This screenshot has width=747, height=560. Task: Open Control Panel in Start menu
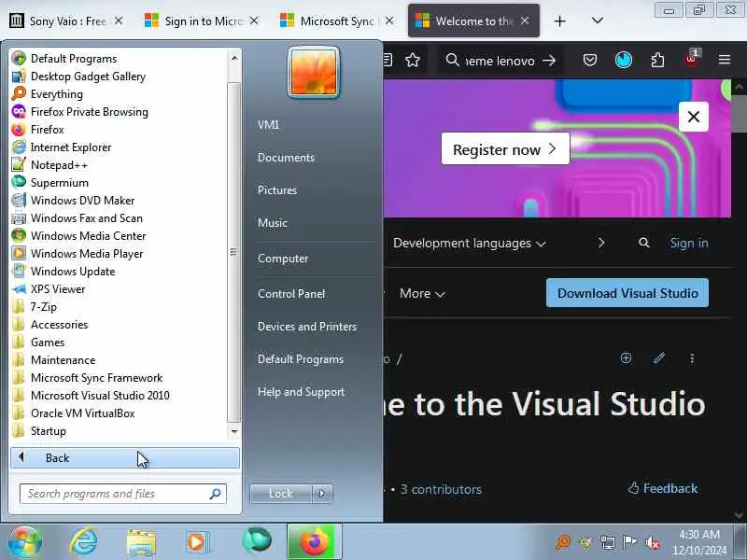click(x=291, y=293)
